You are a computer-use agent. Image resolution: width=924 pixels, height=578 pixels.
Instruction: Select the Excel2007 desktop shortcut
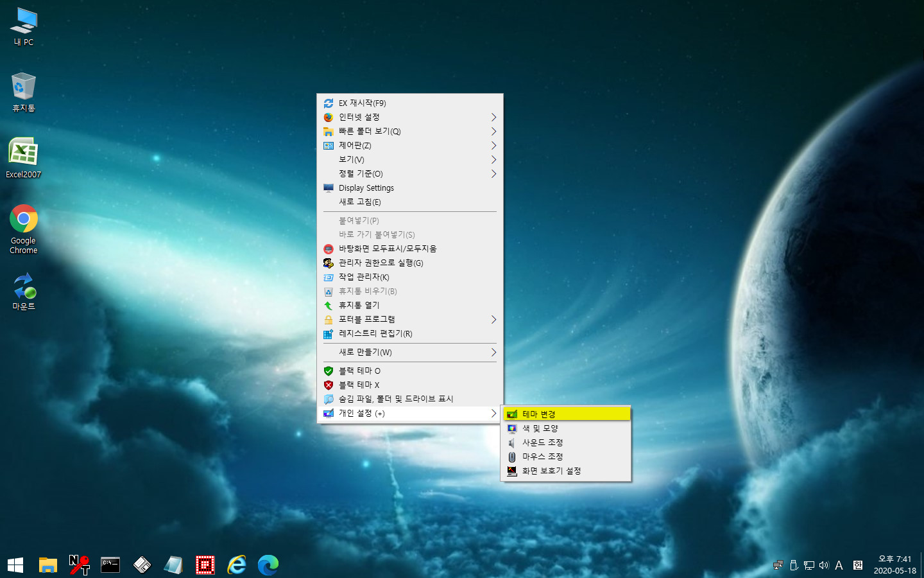[x=24, y=158]
